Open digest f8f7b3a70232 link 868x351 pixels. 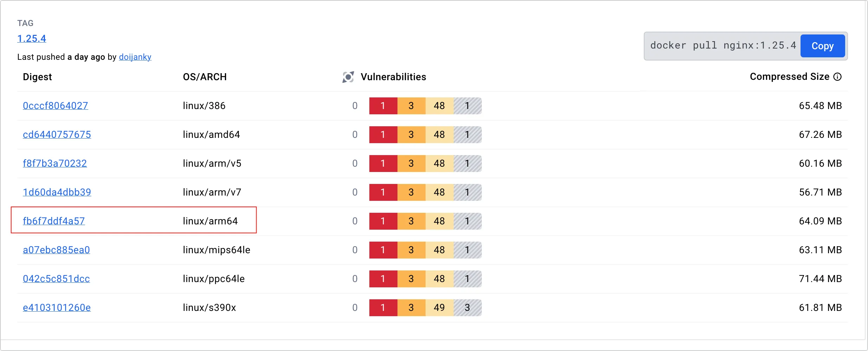(55, 164)
